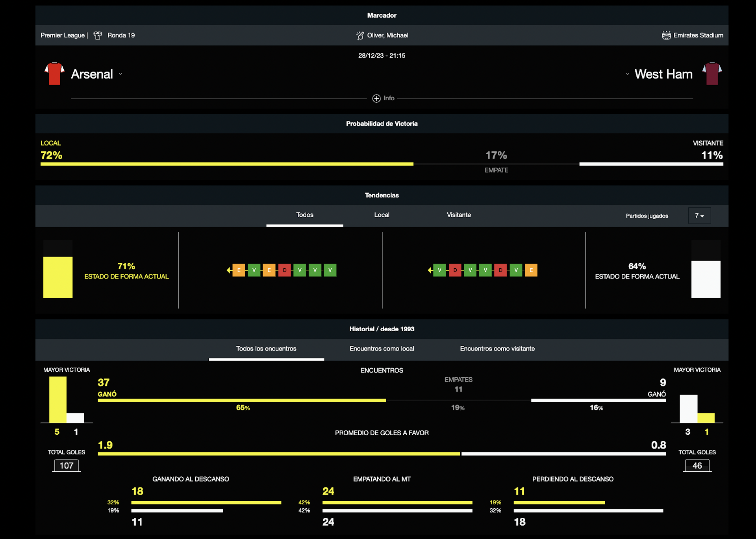Click the Tendencias section header
The image size is (756, 539).
coord(382,195)
